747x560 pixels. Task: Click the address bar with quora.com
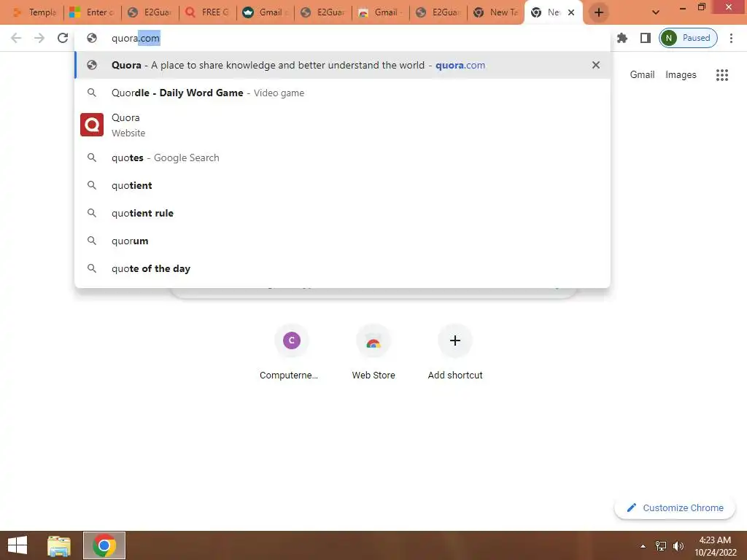pyautogui.click(x=343, y=38)
